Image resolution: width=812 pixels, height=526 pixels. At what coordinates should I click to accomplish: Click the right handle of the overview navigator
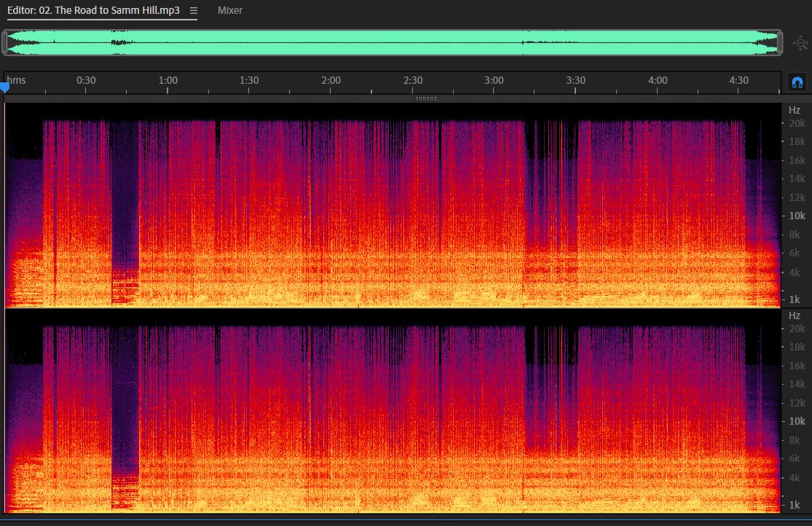(780, 42)
